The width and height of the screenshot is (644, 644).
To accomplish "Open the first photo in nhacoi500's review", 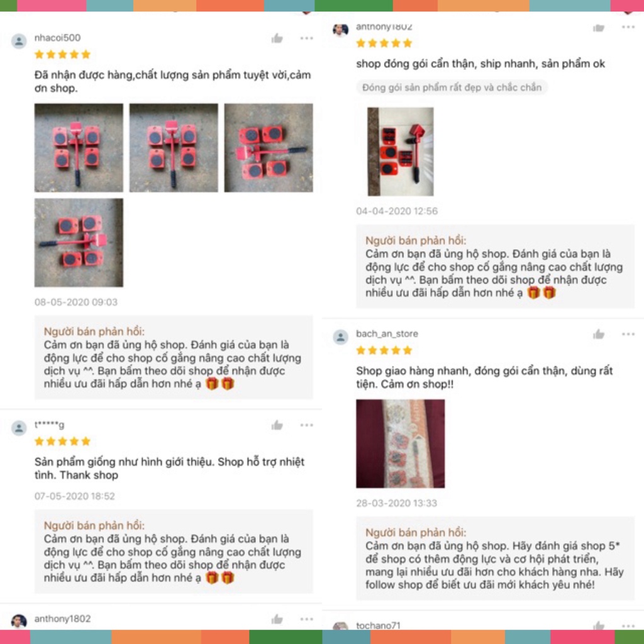I will [x=79, y=148].
